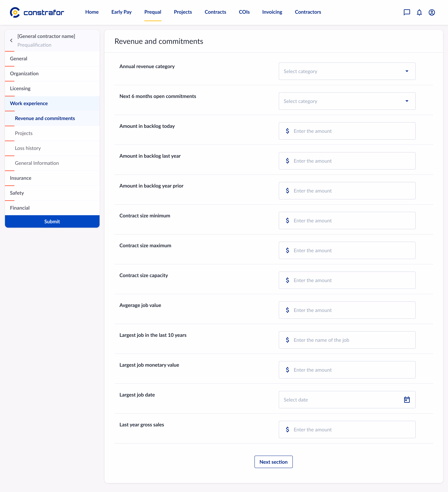Select Projects under Work experience
Viewport: 448px width, 492px height.
(x=52, y=133)
